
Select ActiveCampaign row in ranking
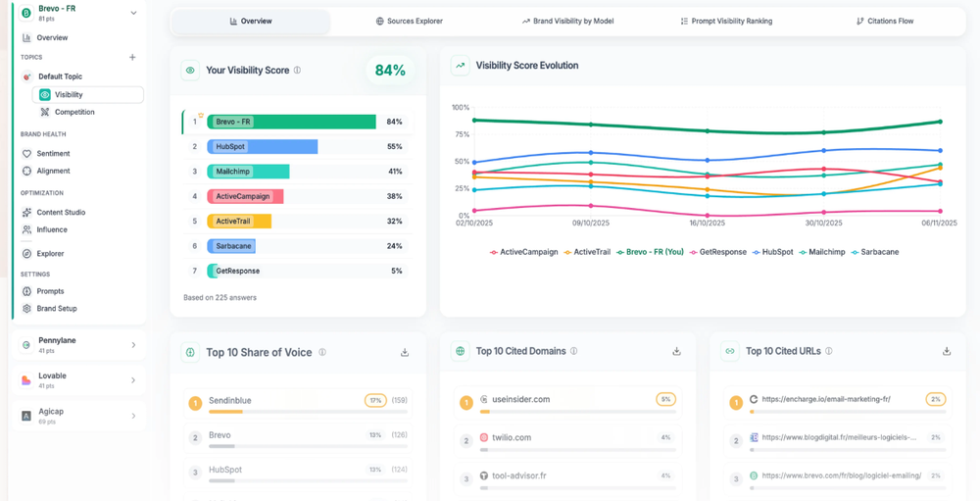pos(298,196)
